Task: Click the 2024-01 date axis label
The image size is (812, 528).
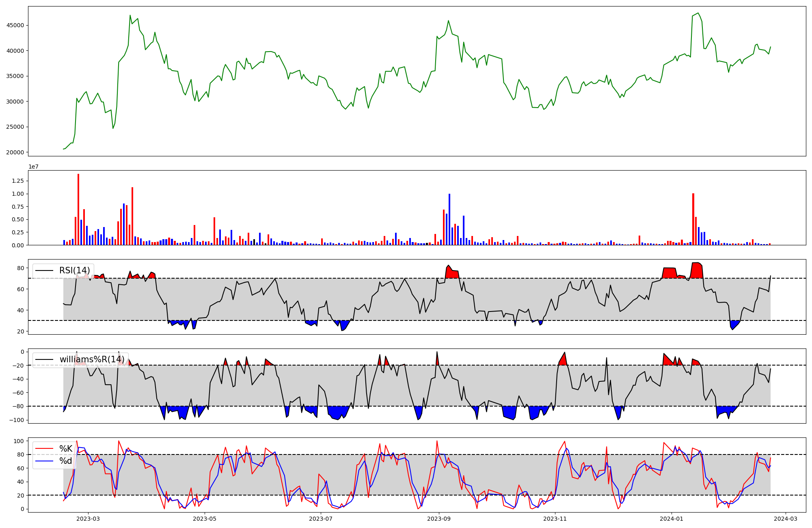Action: pyautogui.click(x=671, y=518)
